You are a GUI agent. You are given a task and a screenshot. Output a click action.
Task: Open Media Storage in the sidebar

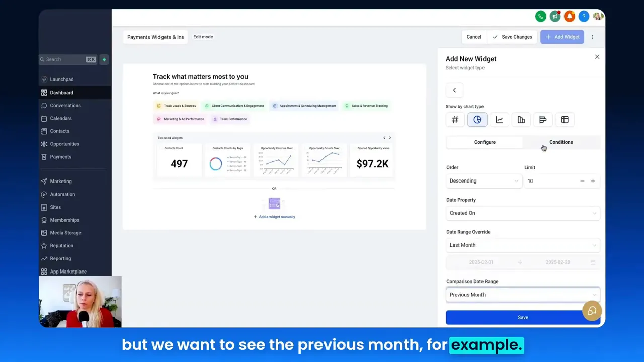tap(75, 233)
